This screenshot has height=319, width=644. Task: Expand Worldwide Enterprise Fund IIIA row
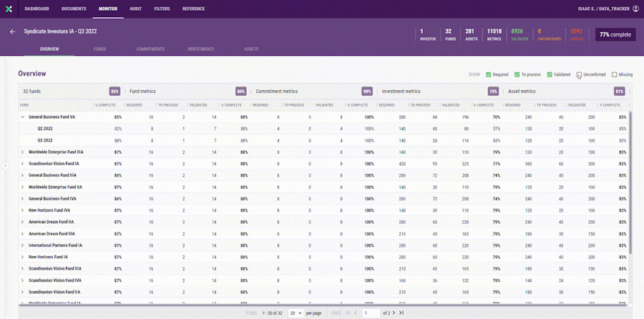[x=22, y=152]
